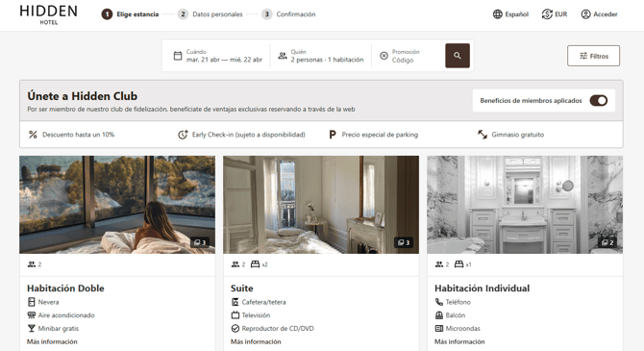This screenshot has width=644, height=351.
Task: Click the Habitación Doble title
Action: [65, 288]
